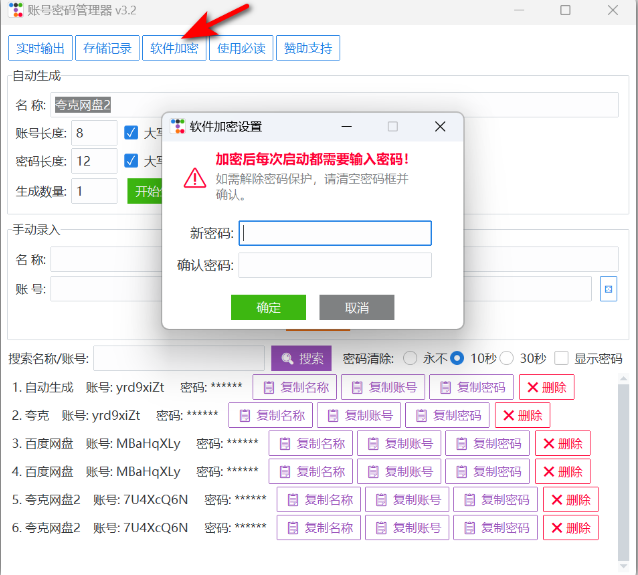The height and width of the screenshot is (575, 638).
Task: Confirm encryption with the green 确定 button
Action: tap(269, 307)
